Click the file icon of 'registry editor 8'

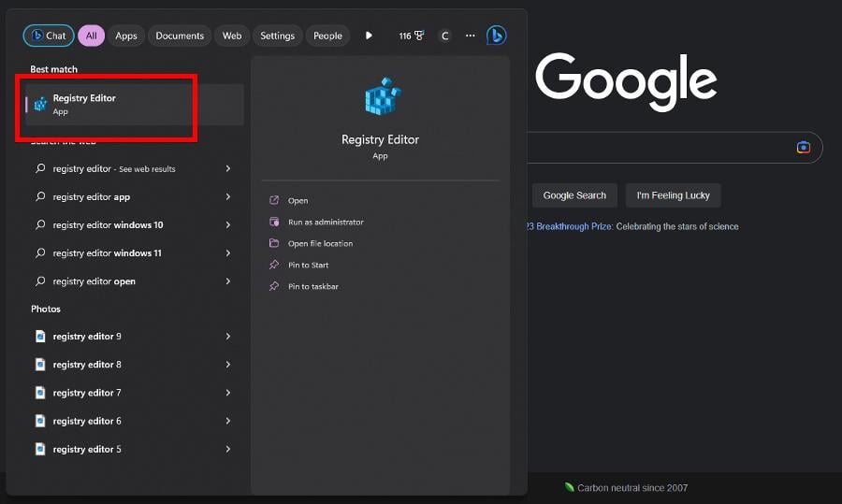[40, 365]
